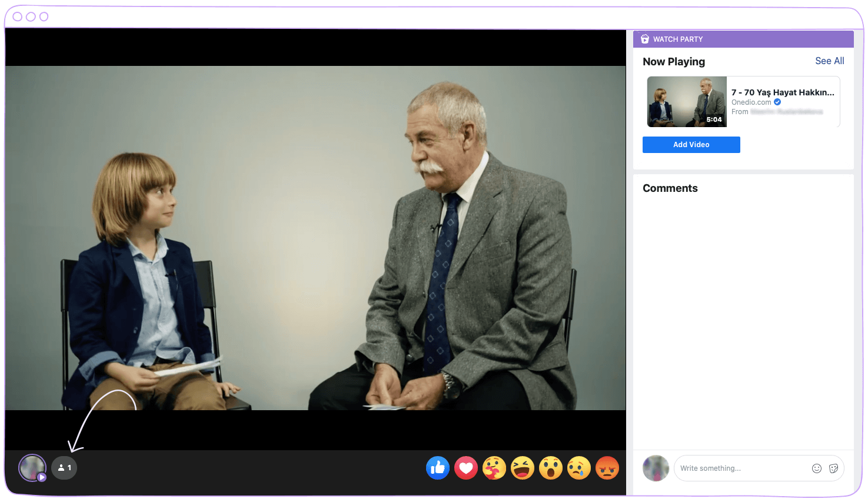The image size is (868, 502).
Task: Select the Like thumbs-up reaction
Action: pos(437,467)
